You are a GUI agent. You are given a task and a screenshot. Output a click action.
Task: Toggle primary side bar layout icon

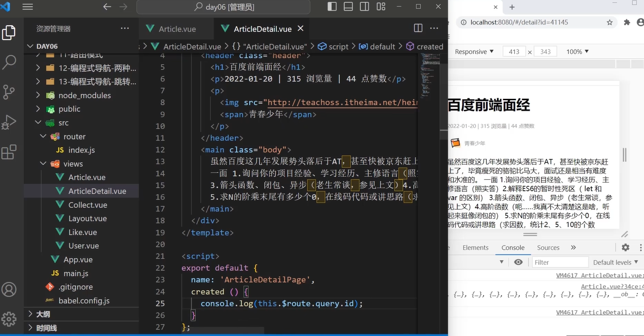(332, 6)
